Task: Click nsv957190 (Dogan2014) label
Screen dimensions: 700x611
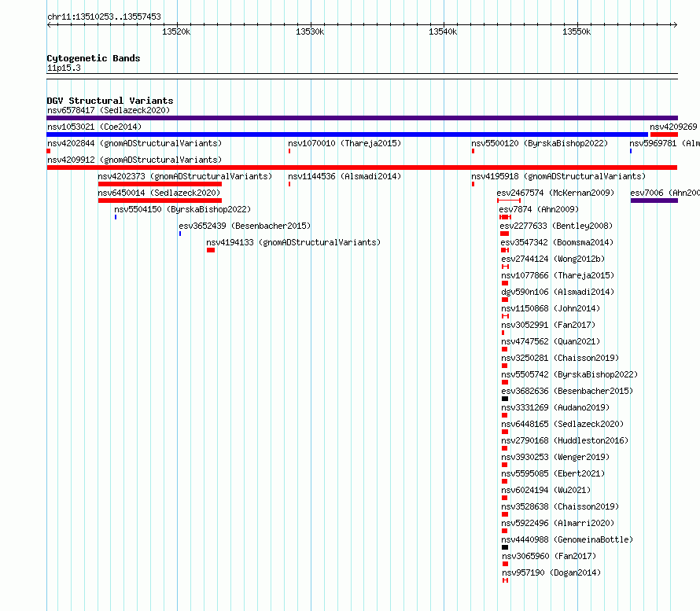Action: pyautogui.click(x=551, y=572)
